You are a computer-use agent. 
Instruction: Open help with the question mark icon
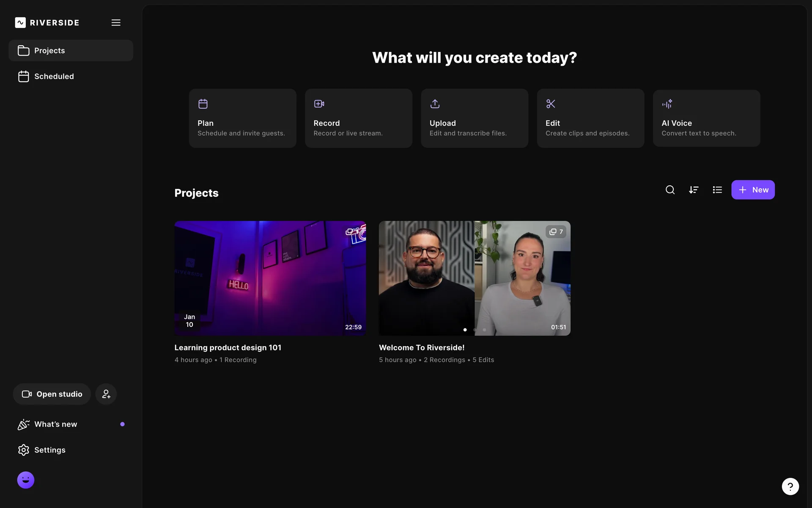(x=790, y=486)
